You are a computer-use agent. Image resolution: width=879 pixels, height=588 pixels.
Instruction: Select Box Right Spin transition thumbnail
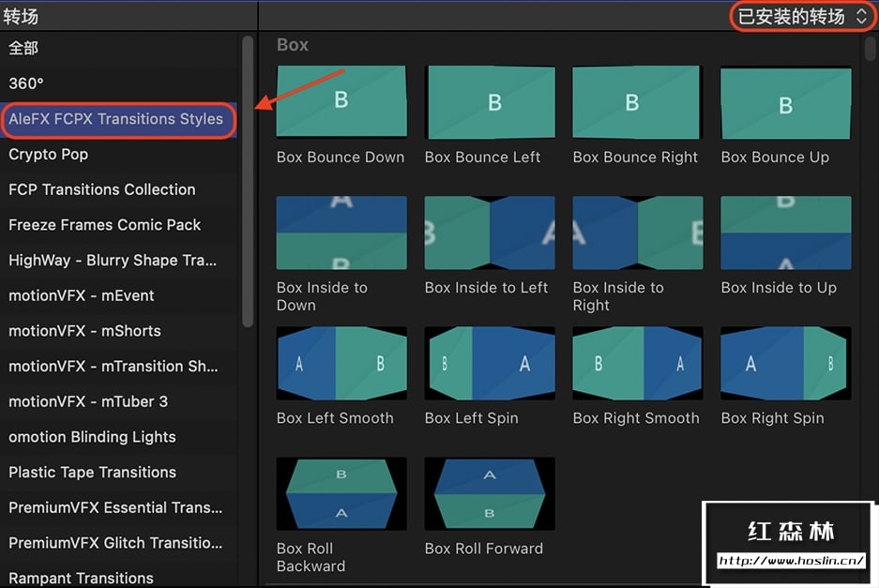[x=786, y=363]
